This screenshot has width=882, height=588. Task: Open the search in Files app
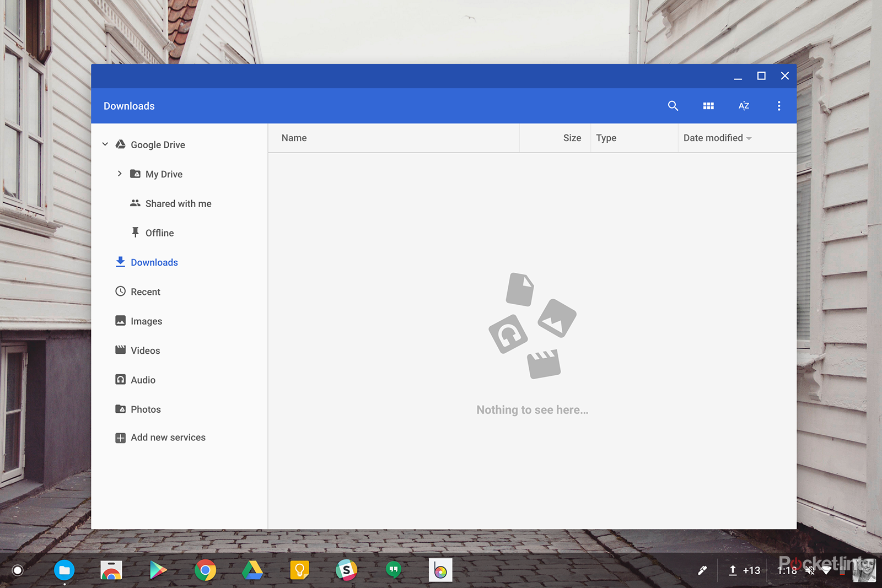click(x=673, y=105)
